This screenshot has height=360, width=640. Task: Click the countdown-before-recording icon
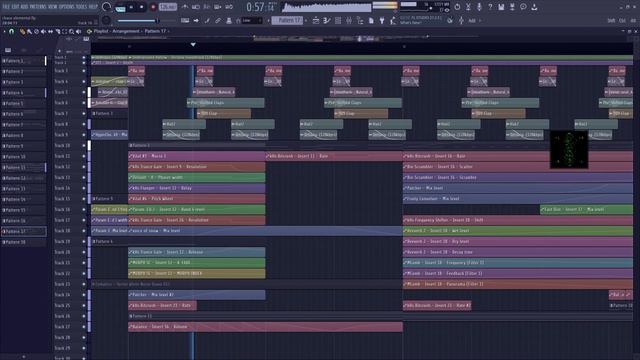(x=207, y=7)
